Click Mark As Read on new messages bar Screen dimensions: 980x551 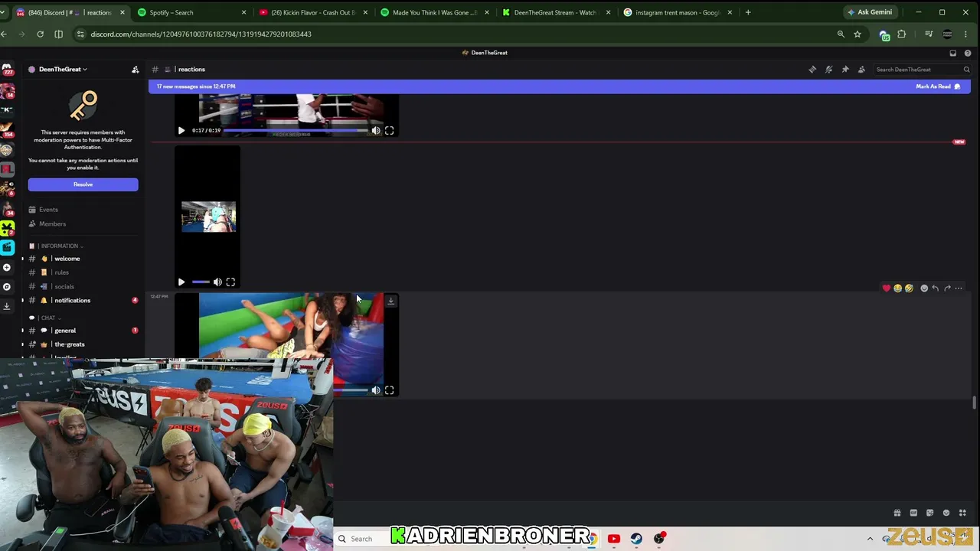(938, 86)
